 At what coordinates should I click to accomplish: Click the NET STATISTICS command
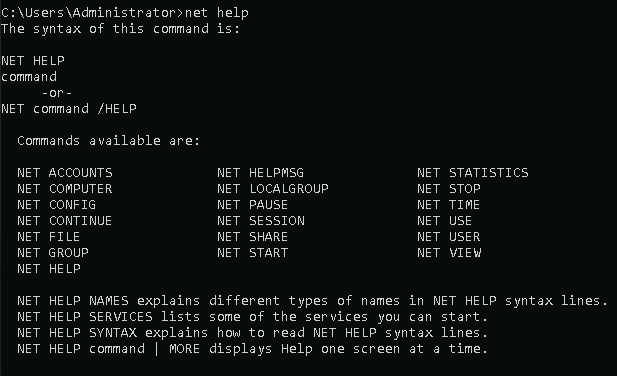pos(473,173)
